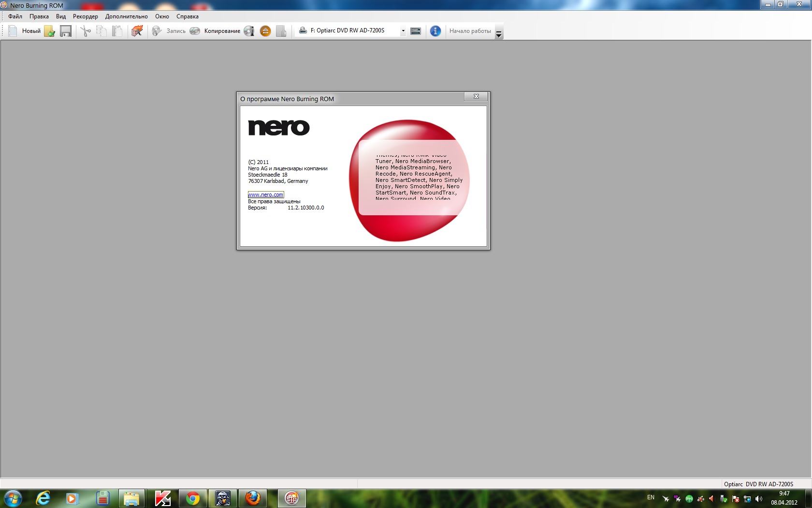Open the Дополнительно menu
Screen dimensions: 812x508
127,16
